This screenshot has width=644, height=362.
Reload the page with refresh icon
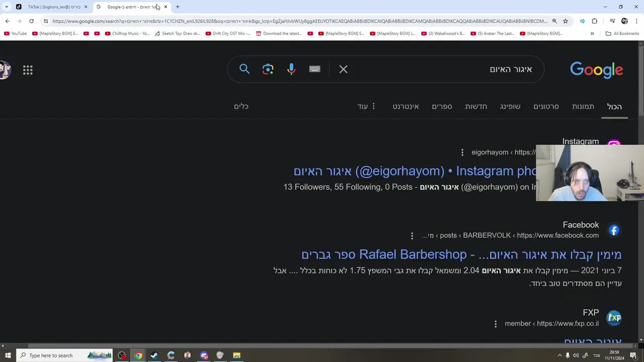(31, 21)
